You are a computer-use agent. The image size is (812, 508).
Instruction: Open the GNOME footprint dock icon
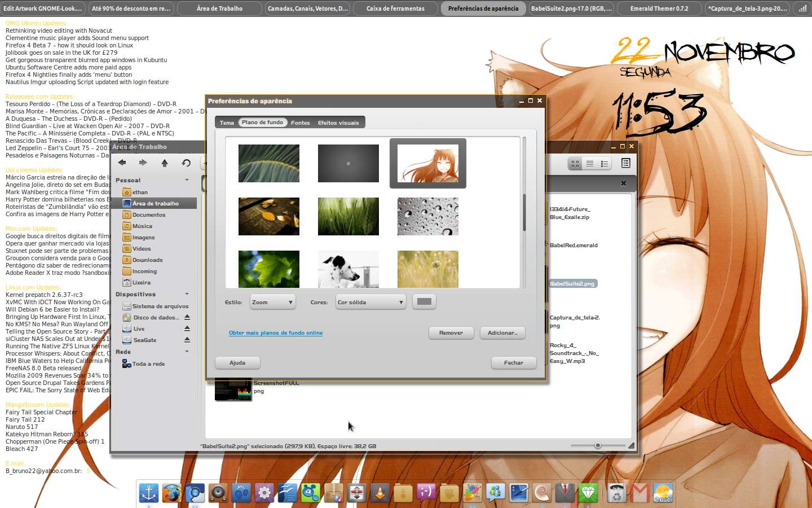[241, 493]
